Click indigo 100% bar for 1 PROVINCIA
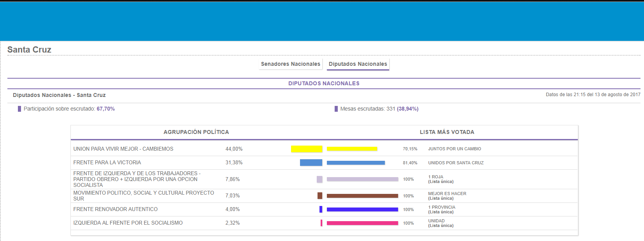The height and width of the screenshot is (241, 644). pos(362,209)
